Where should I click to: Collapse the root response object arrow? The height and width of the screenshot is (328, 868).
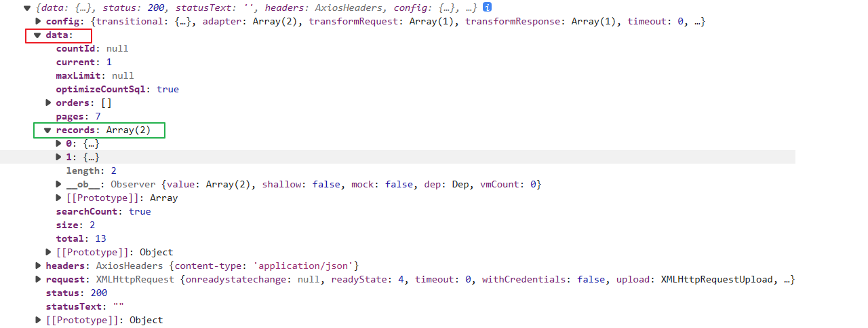[26, 8]
